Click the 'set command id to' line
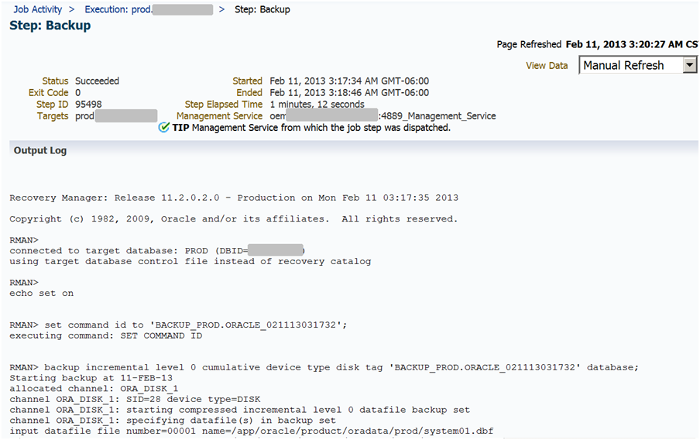The height and width of the screenshot is (440, 700). coord(178,325)
